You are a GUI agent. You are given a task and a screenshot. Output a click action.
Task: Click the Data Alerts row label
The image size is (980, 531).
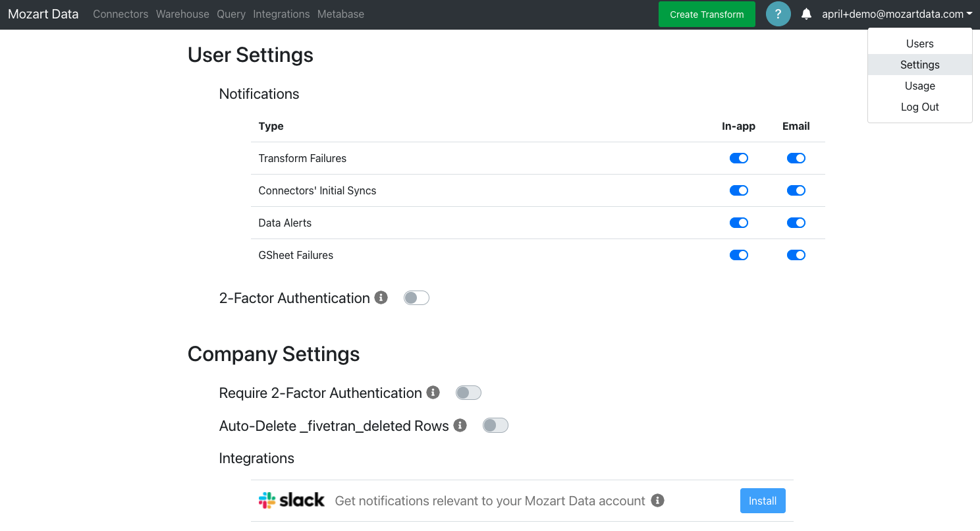click(x=285, y=223)
